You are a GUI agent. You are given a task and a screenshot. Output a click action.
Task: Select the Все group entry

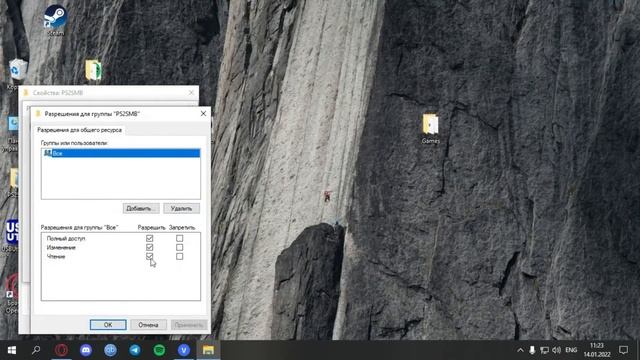pos(121,153)
